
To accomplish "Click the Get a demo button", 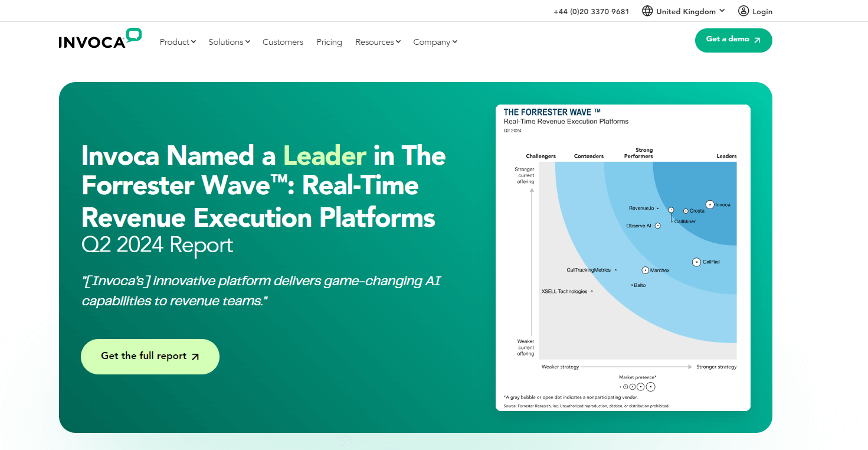I will [x=733, y=40].
